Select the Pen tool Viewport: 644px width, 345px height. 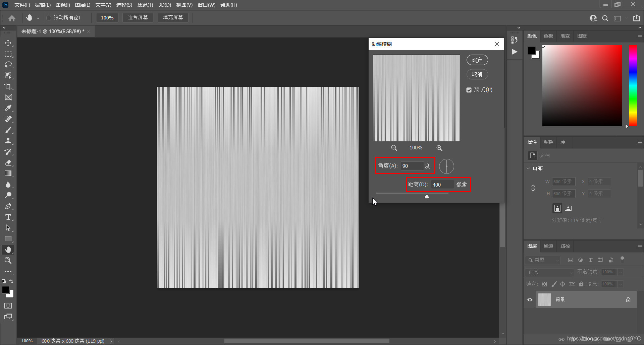pos(8,206)
